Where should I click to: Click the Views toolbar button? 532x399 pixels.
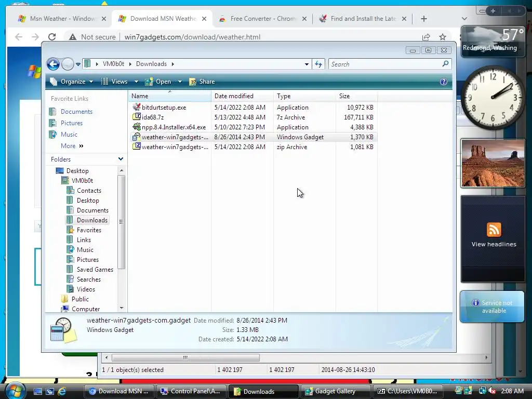point(115,82)
